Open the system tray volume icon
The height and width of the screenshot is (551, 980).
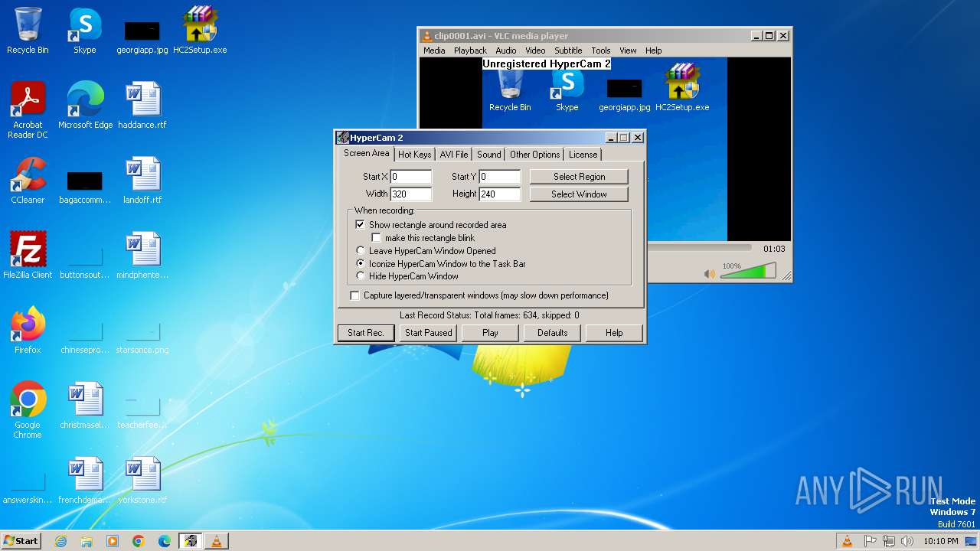pos(907,541)
